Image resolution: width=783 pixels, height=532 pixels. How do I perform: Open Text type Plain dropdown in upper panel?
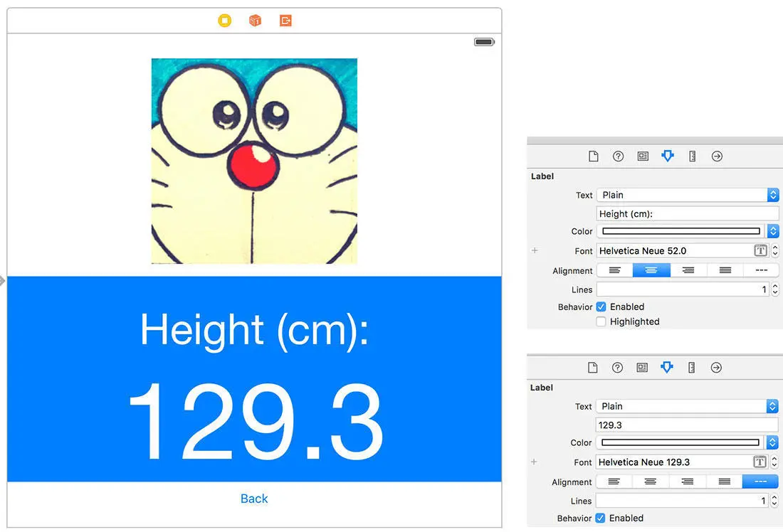point(688,195)
